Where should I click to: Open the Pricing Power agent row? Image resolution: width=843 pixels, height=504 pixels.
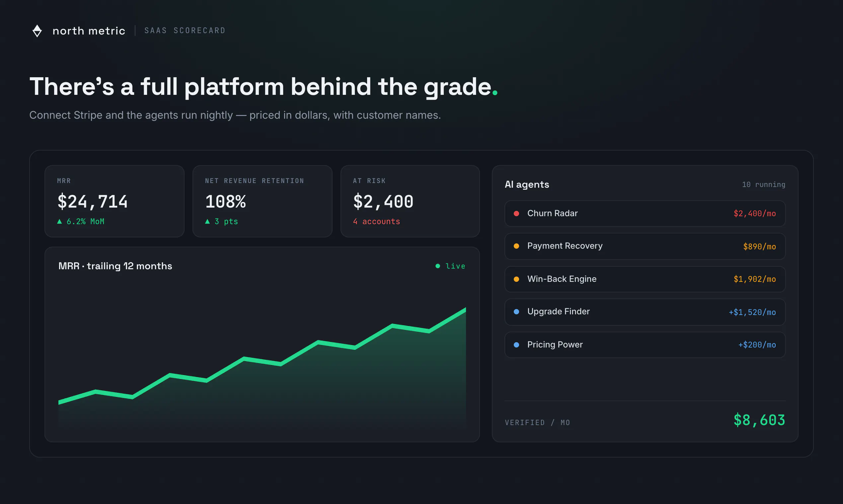coord(645,345)
